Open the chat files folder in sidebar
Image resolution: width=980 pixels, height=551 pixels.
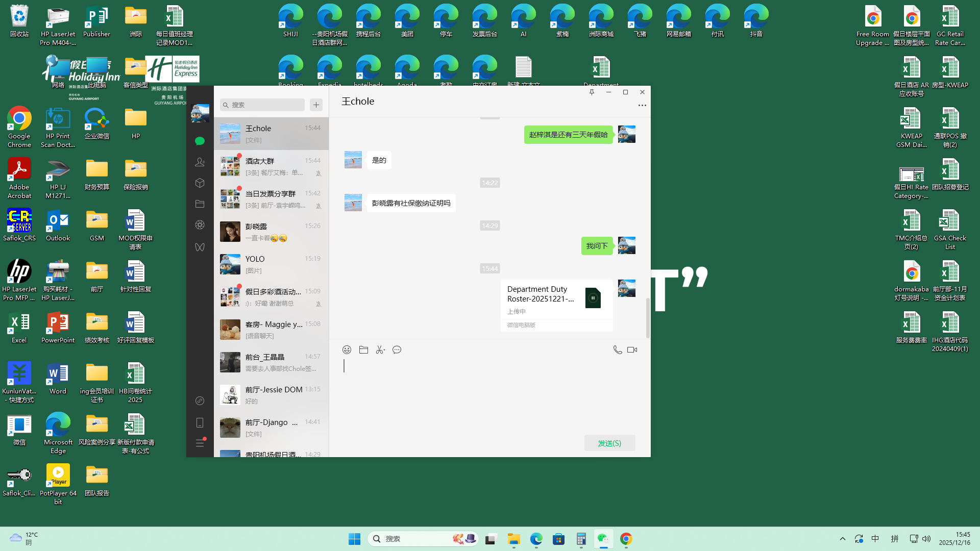tap(200, 204)
